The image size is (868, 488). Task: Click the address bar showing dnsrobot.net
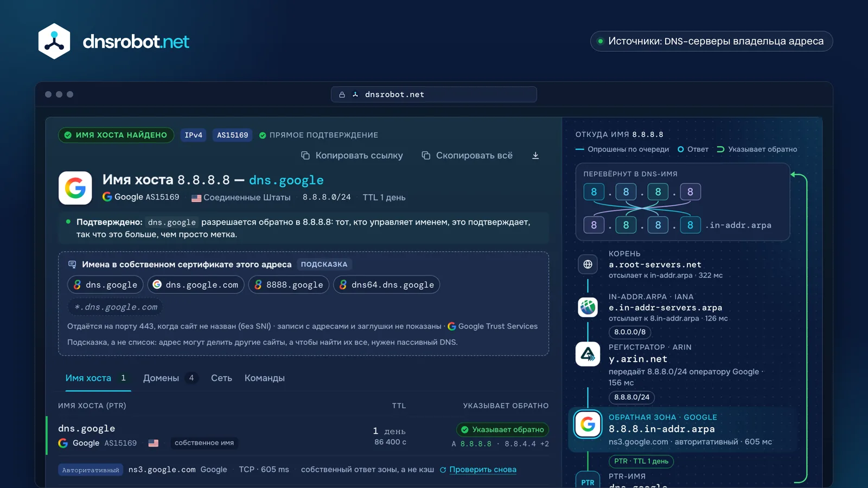pyautogui.click(x=434, y=94)
